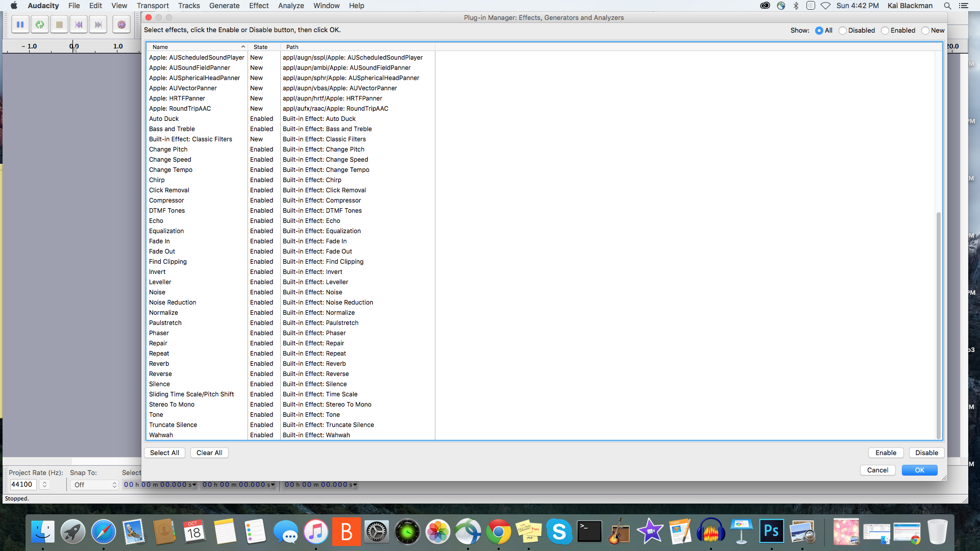Open Messages from the dock
Image resolution: width=980 pixels, height=551 pixels.
[285, 532]
